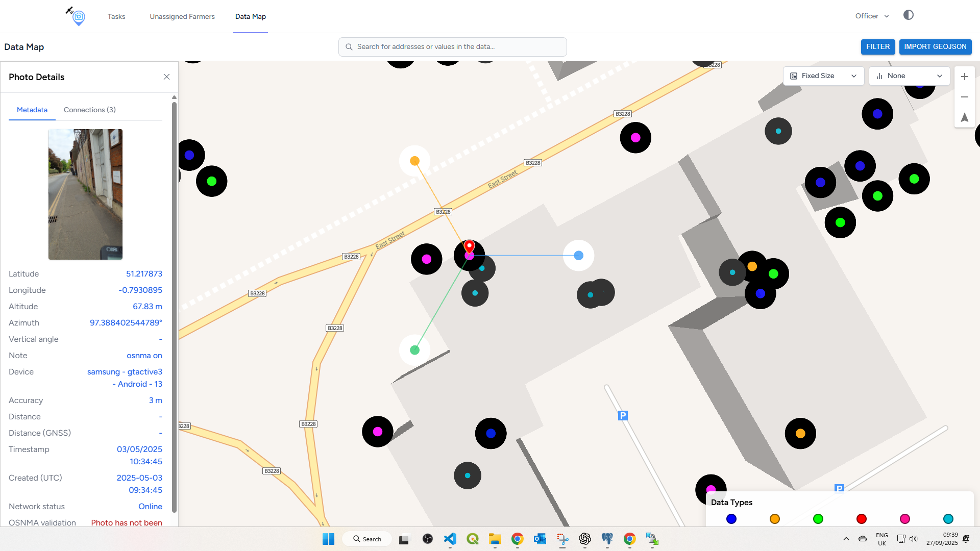This screenshot has height=551, width=980.
Task: Open the None chart dropdown
Action: pyautogui.click(x=909, y=76)
